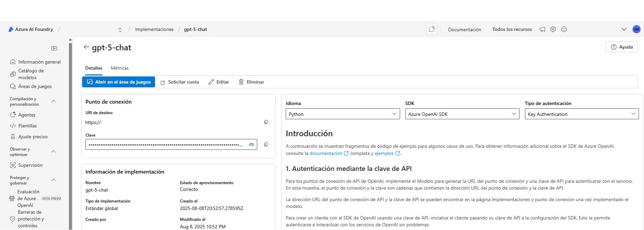
Task: Click the sidebar vertical scrollbar
Action: click(70, 136)
